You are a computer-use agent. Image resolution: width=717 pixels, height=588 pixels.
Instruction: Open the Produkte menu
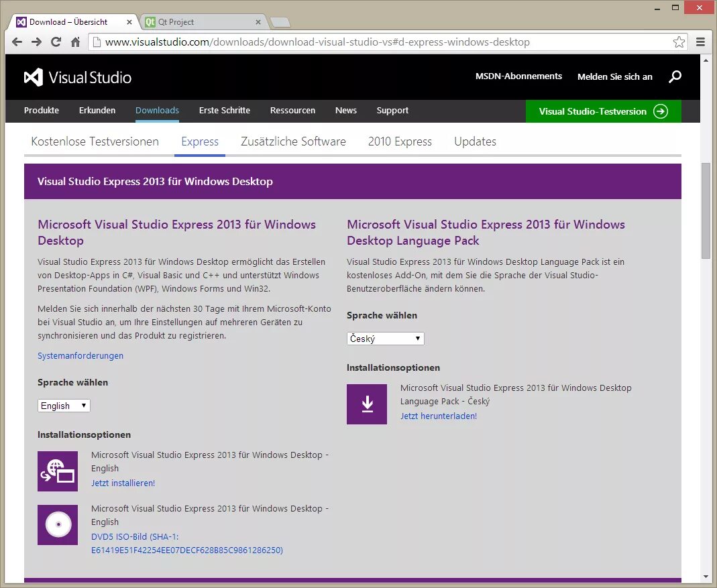[x=42, y=110]
